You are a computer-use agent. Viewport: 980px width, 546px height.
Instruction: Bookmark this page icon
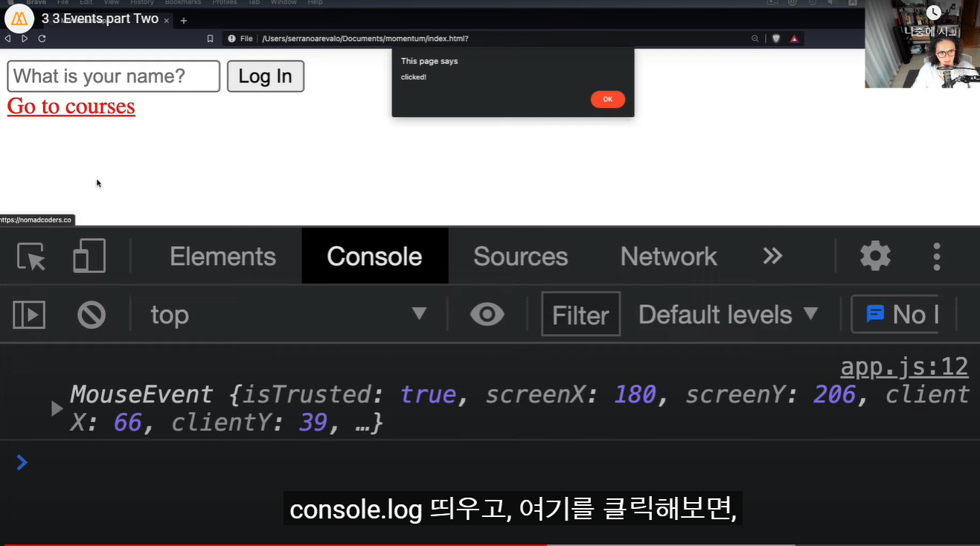point(210,39)
